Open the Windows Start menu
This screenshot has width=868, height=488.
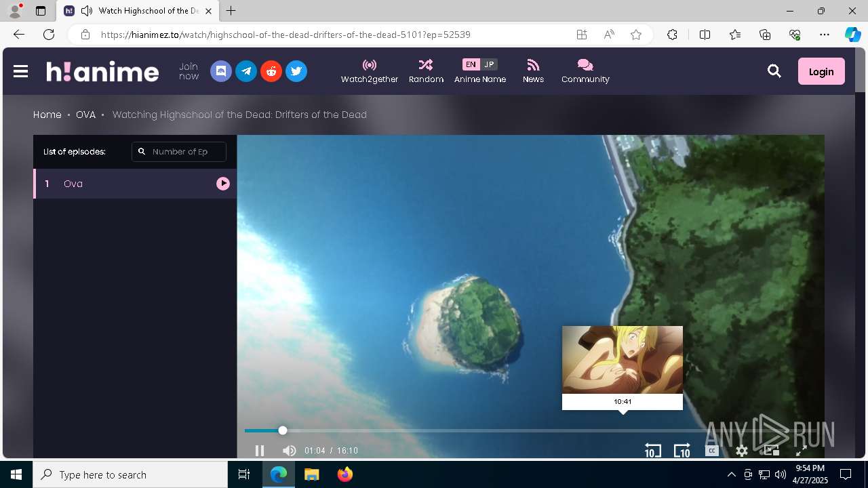click(16, 474)
